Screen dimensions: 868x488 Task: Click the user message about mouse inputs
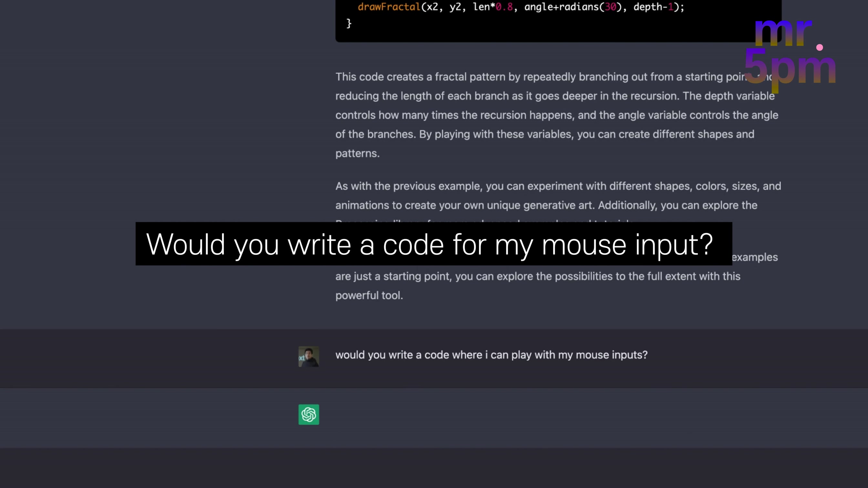coord(491,355)
